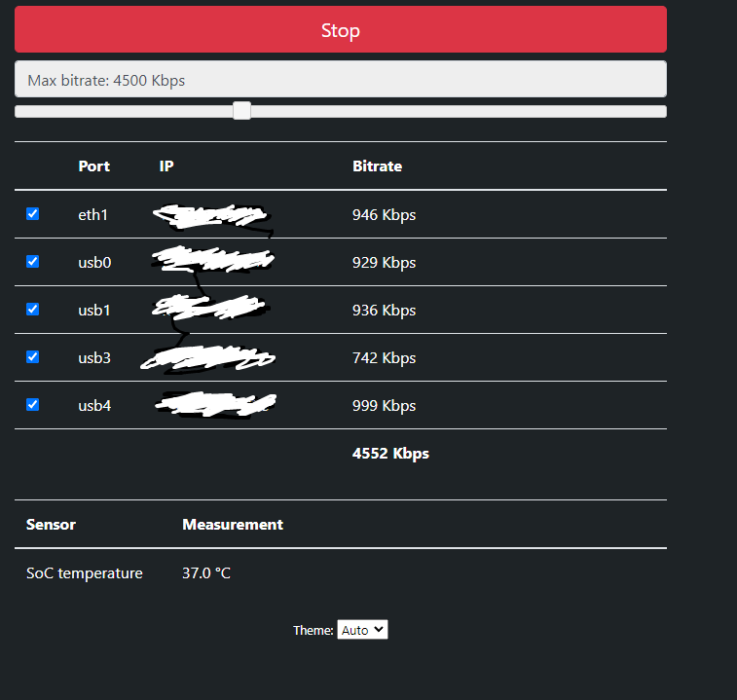Image resolution: width=737 pixels, height=700 pixels.
Task: Click the eth1 port label
Action: (x=92, y=215)
